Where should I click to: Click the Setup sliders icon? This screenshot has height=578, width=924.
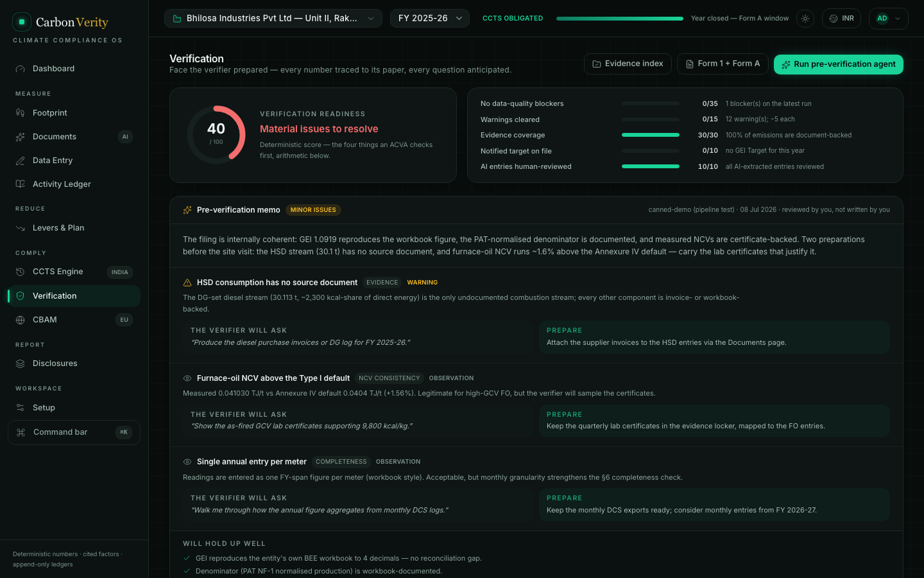[x=20, y=408]
